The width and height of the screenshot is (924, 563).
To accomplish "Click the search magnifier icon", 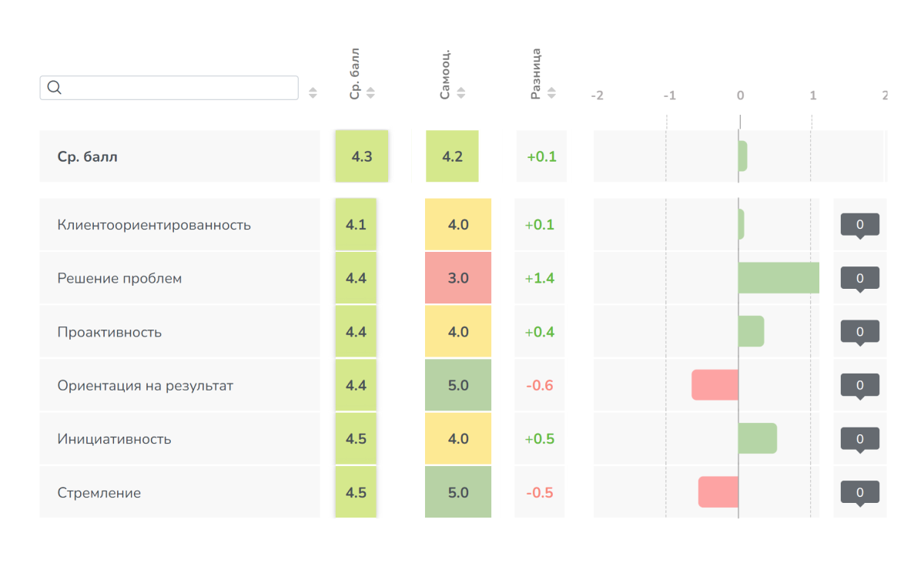I will 54,87.
